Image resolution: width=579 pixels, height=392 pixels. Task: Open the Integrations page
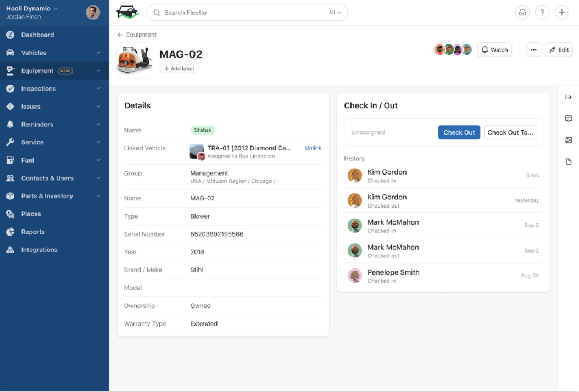[x=39, y=249]
